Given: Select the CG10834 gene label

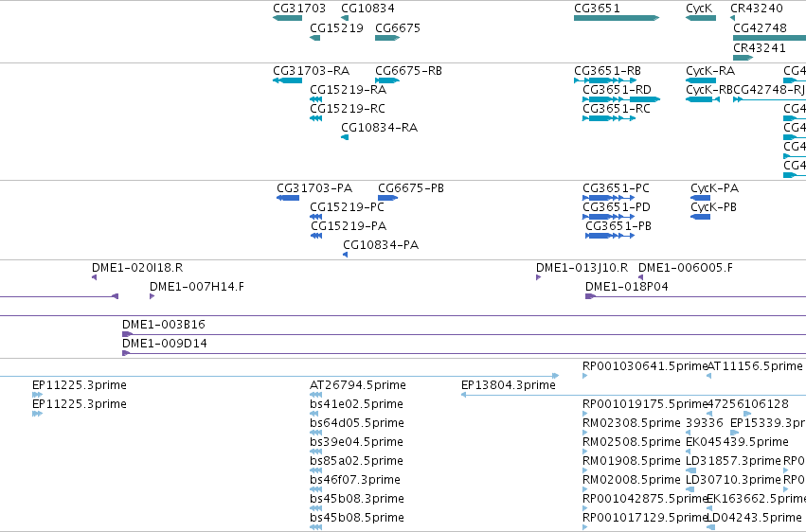Looking at the screenshot, I should click(367, 9).
